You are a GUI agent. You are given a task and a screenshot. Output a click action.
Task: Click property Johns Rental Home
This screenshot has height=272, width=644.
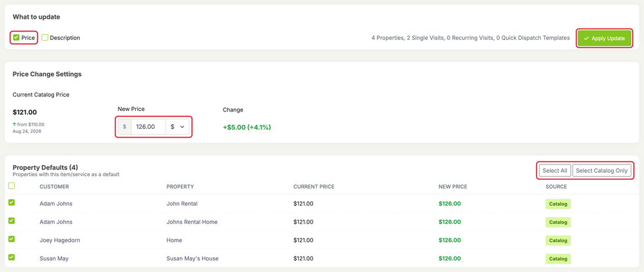[192, 222]
